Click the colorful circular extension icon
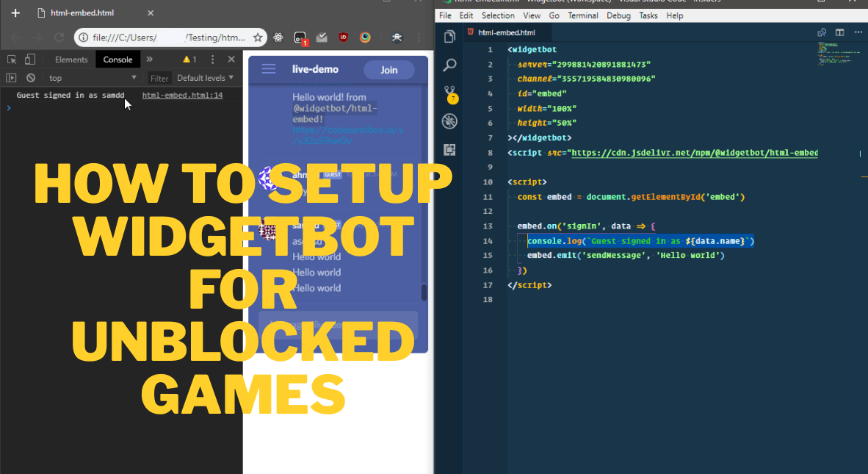 click(x=365, y=37)
